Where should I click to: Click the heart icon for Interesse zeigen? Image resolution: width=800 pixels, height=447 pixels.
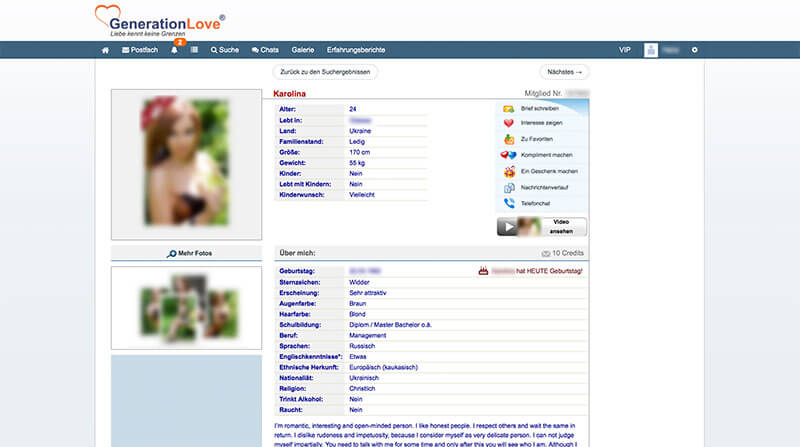(509, 123)
